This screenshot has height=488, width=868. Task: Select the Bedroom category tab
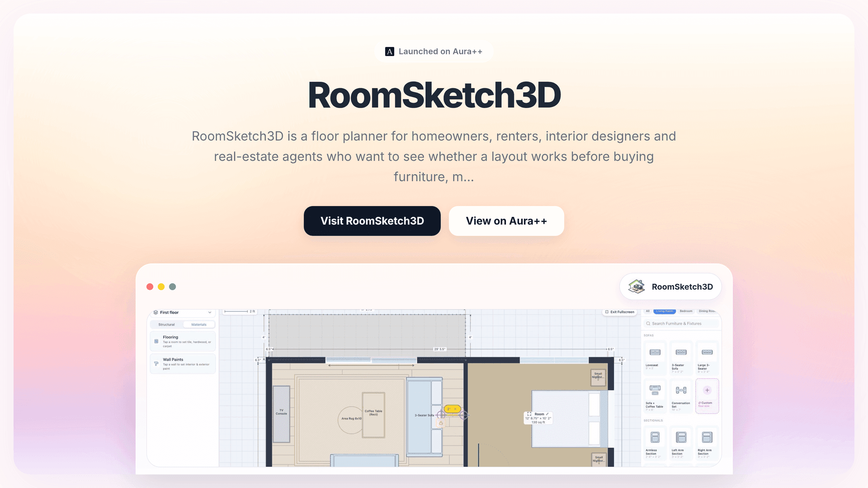coord(686,311)
